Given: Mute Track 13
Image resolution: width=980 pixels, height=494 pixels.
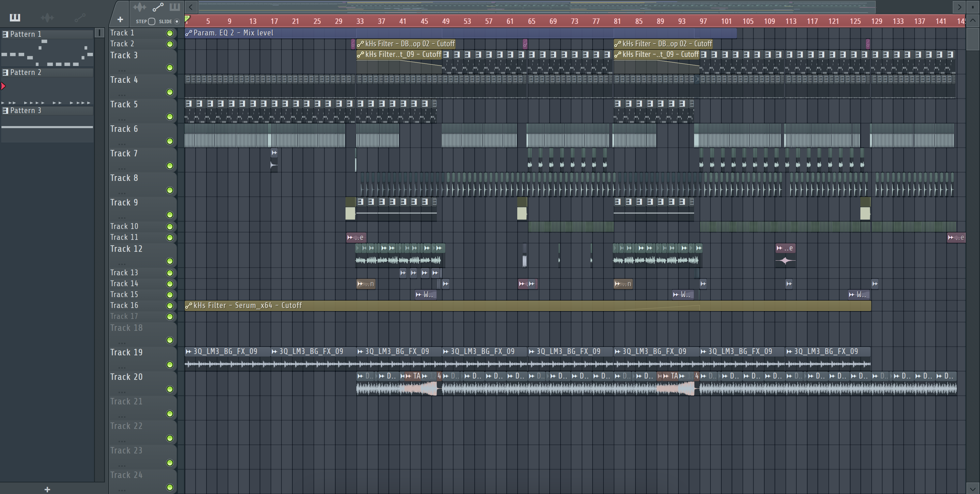Looking at the screenshot, I should pyautogui.click(x=170, y=273).
